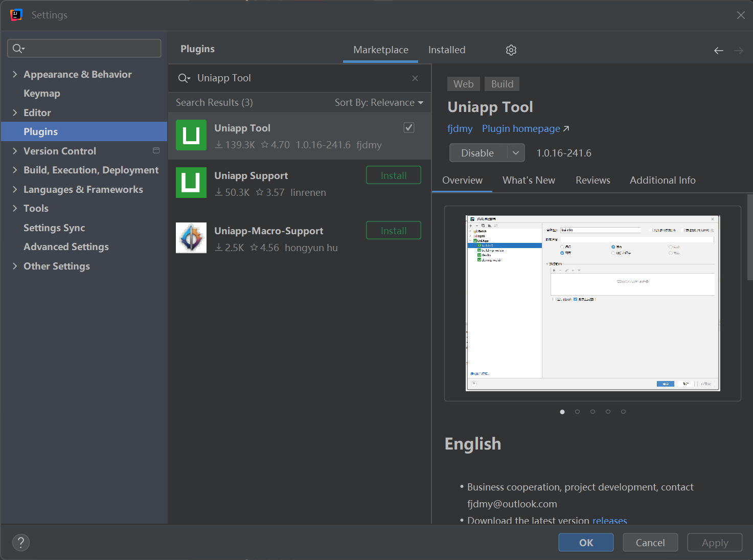
Task: Expand the Languages & Frameworks section
Action: pyautogui.click(x=15, y=189)
